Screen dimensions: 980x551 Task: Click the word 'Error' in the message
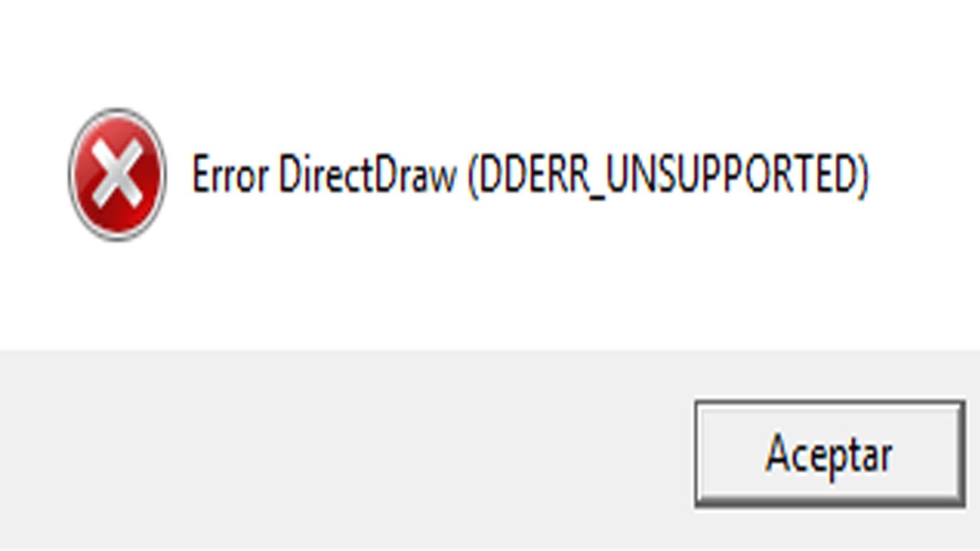[x=230, y=175]
